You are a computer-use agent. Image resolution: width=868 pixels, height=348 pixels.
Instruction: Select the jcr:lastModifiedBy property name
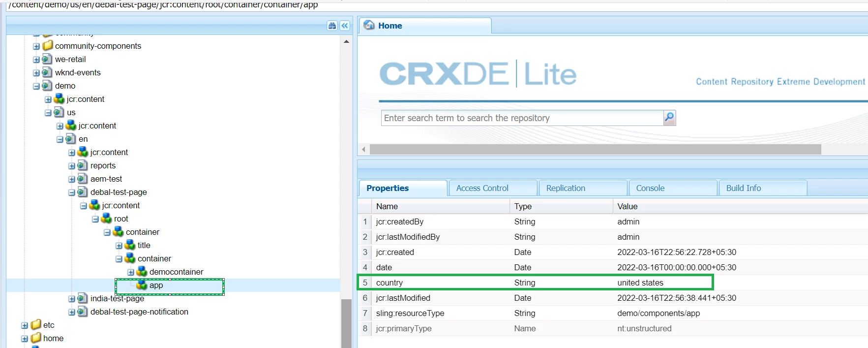tap(408, 237)
